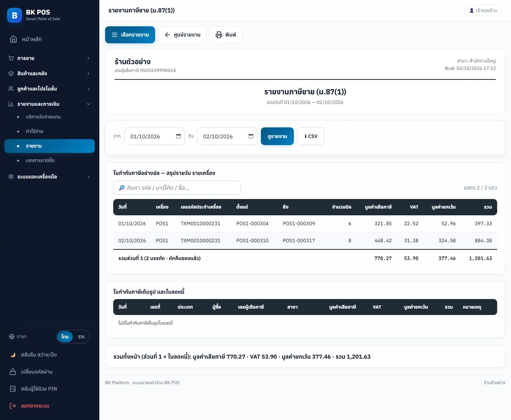Click the people icon for ลูกค้าและโปรโมชั่น

click(11, 89)
